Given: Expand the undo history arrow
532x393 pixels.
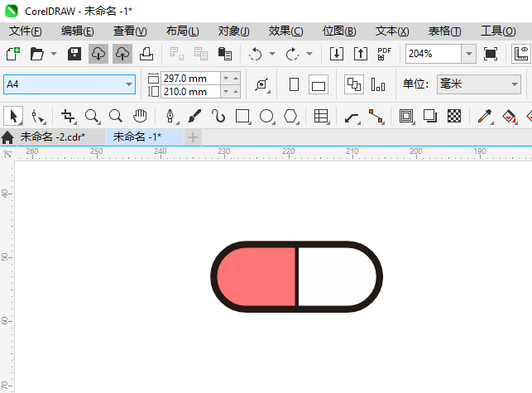Looking at the screenshot, I should coord(272,54).
